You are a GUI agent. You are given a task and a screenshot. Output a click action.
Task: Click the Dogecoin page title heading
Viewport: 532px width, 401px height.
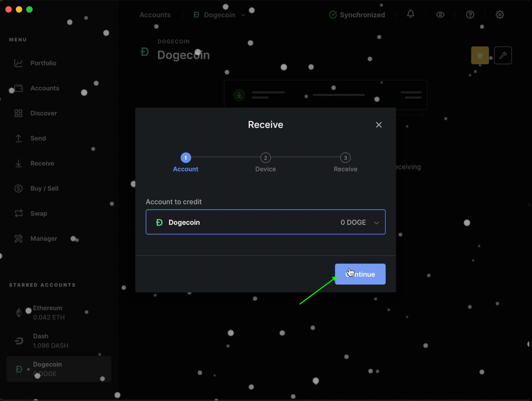[x=183, y=55]
